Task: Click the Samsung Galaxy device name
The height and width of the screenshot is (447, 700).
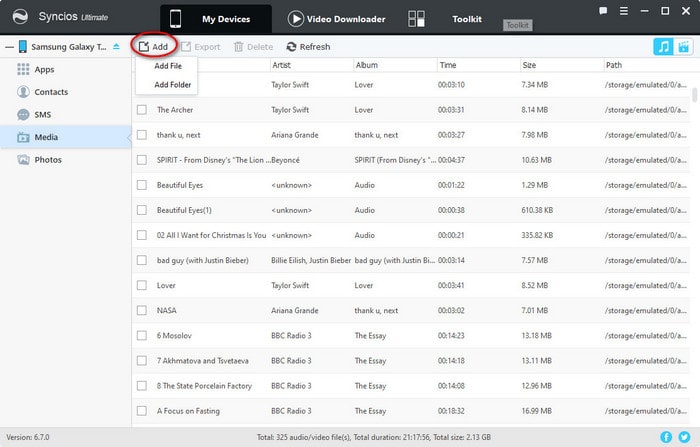Action: (x=69, y=46)
